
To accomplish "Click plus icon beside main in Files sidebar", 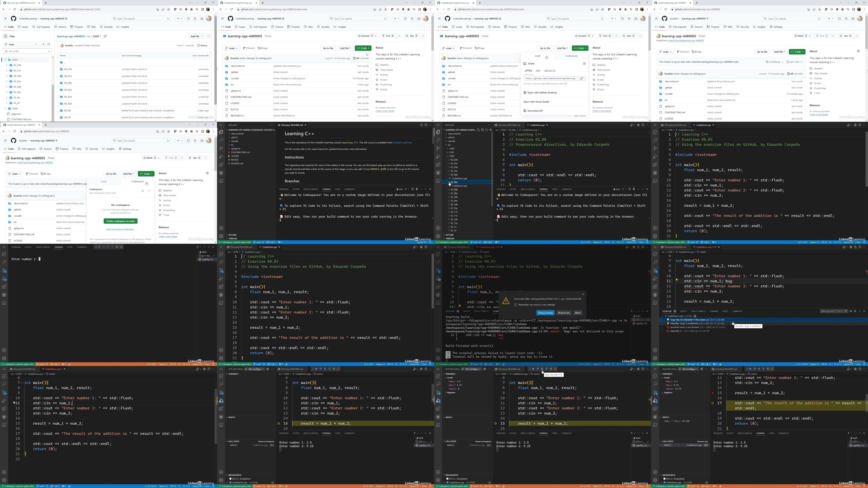I will [x=43, y=44].
